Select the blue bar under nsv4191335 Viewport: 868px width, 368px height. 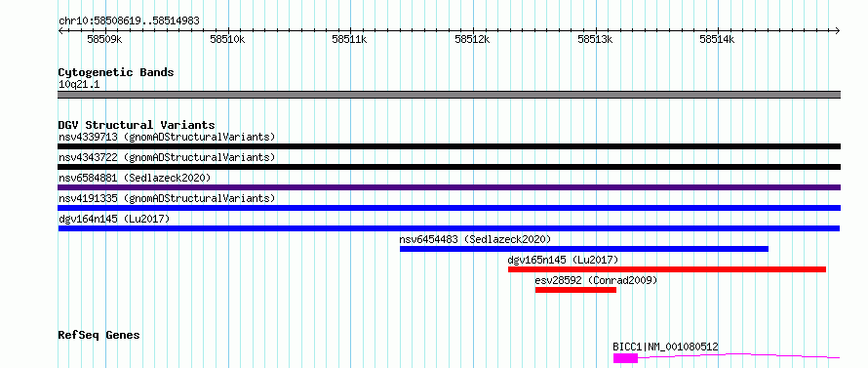click(449, 208)
